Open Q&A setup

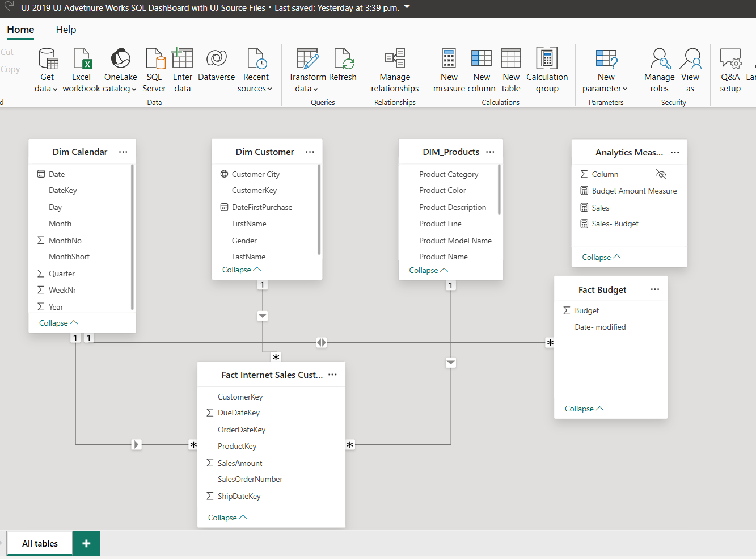pyautogui.click(x=730, y=70)
